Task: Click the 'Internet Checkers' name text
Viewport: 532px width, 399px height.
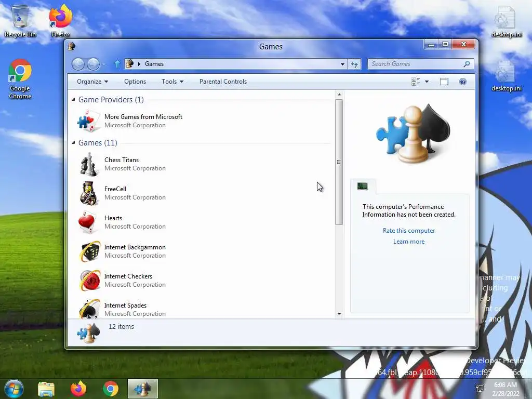Action: click(x=128, y=276)
